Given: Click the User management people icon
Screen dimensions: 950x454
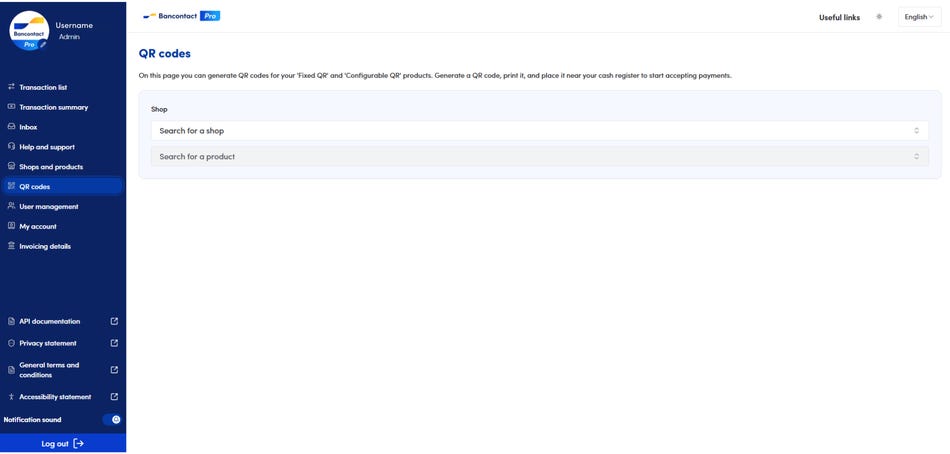Looking at the screenshot, I should tap(11, 206).
